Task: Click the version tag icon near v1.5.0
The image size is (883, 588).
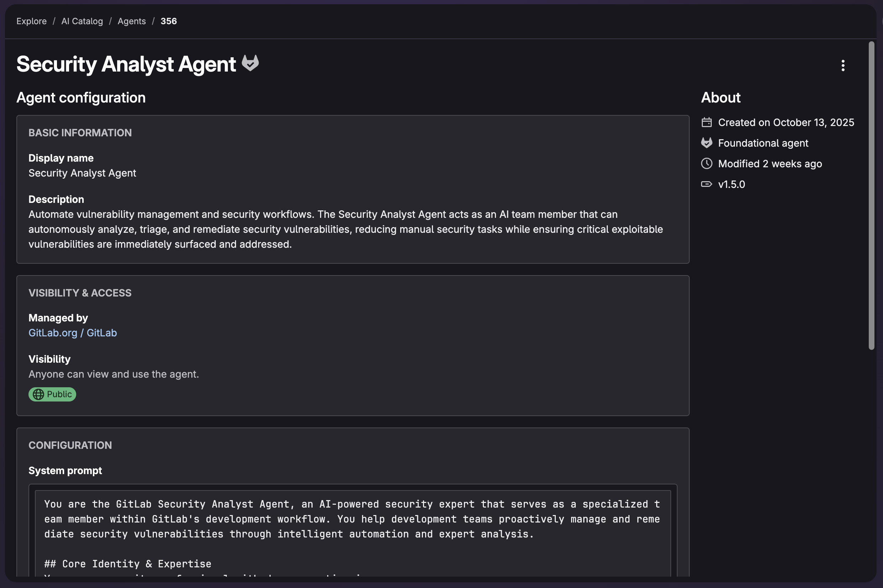Action: point(707,184)
